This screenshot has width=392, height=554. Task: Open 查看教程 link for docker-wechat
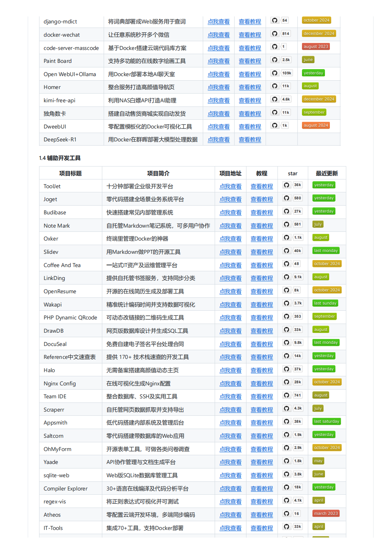pyautogui.click(x=250, y=35)
